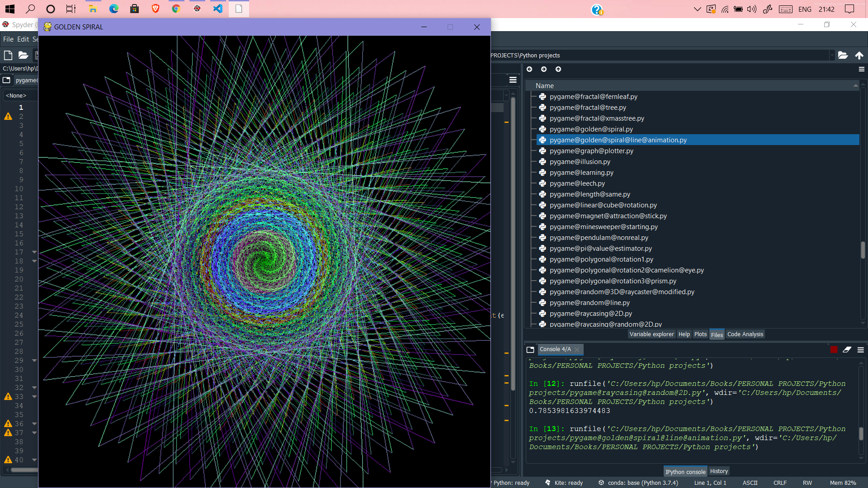
Task: Collapse code fold arrow at line 17
Action: [34, 252]
